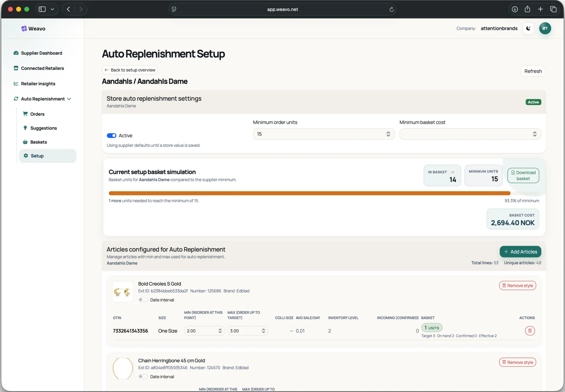565x392 pixels.
Task: Click the Minimum order units field
Action: click(323, 134)
